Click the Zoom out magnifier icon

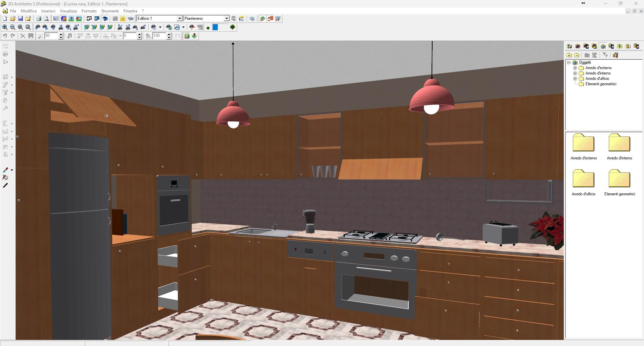[x=13, y=27]
